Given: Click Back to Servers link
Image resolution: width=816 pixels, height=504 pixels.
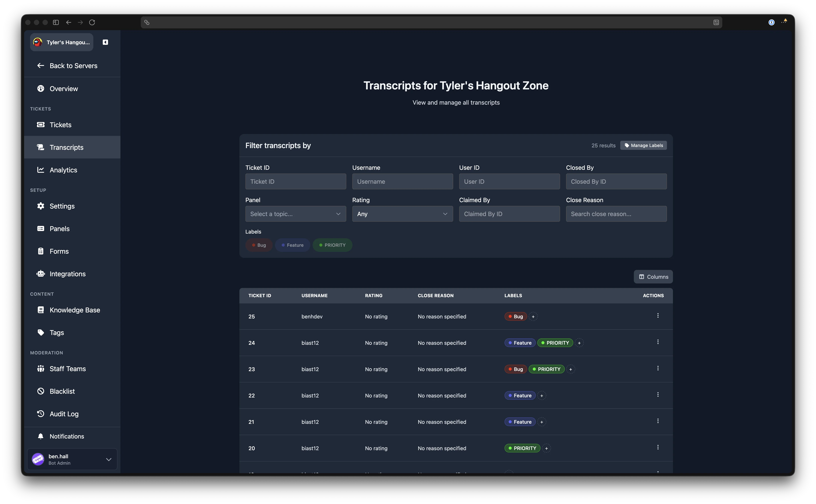Looking at the screenshot, I should [x=72, y=66].
